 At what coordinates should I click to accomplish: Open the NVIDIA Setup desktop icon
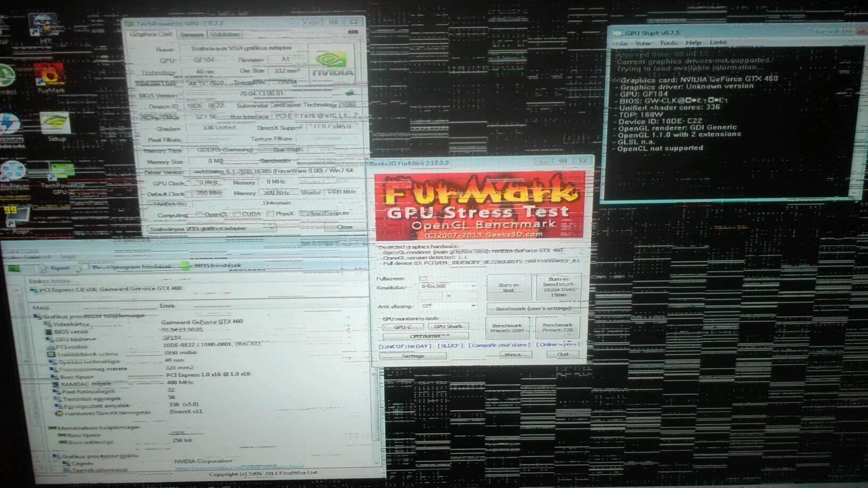pyautogui.click(x=55, y=127)
